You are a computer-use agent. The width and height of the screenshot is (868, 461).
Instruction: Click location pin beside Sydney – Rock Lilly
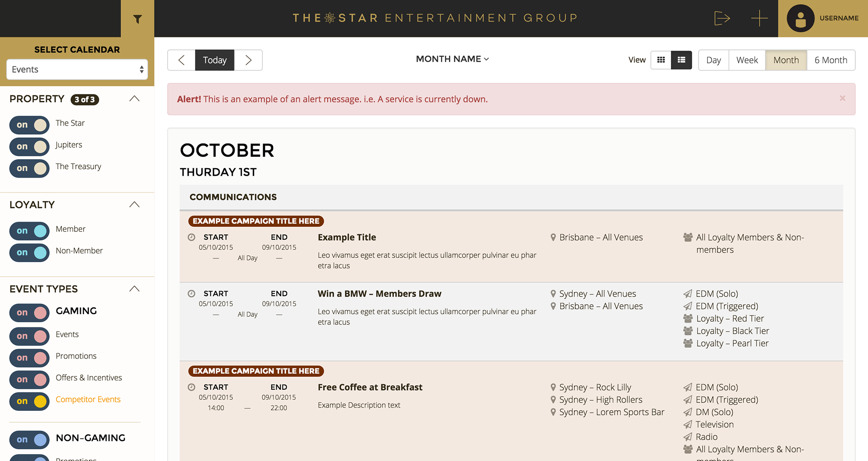tap(553, 387)
